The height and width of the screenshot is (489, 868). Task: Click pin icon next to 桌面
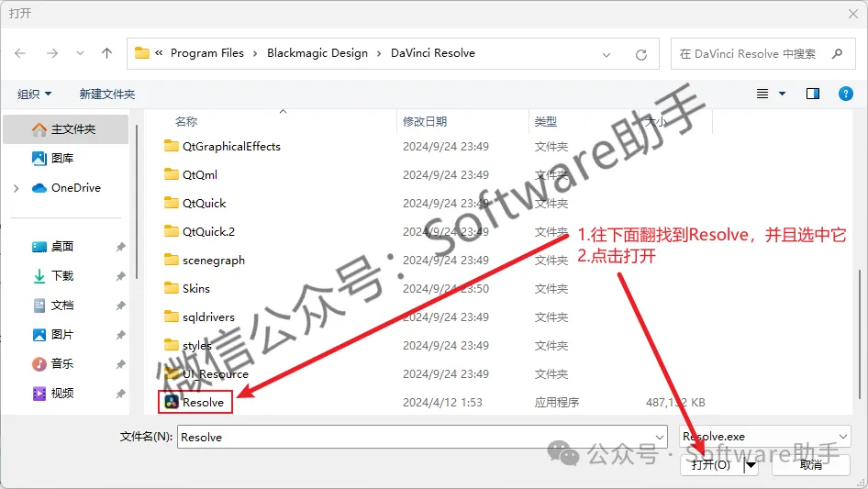(x=120, y=247)
